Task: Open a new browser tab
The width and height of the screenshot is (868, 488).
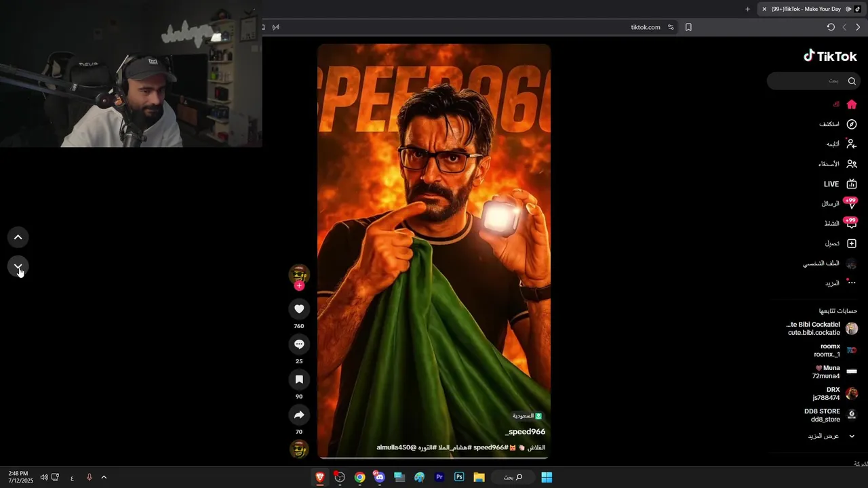Action: click(x=747, y=9)
